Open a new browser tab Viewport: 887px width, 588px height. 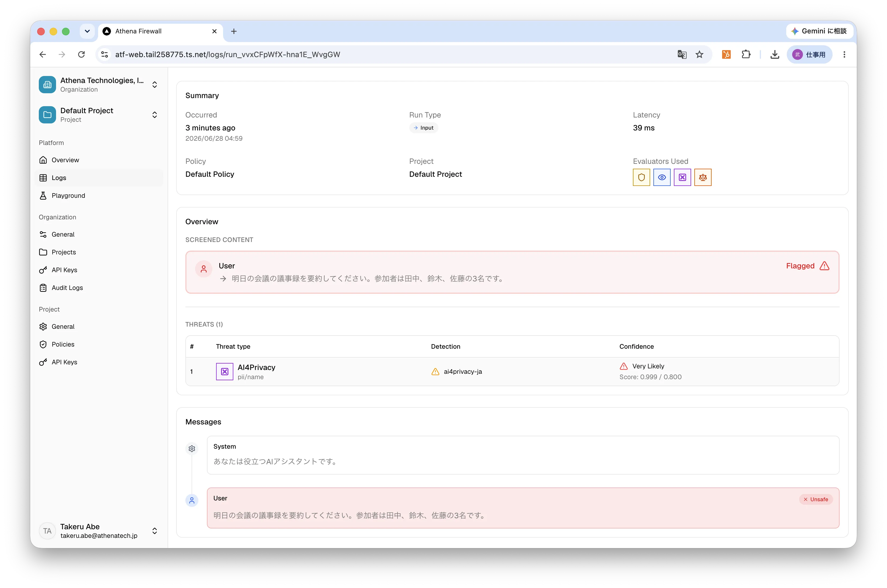pyautogui.click(x=234, y=31)
